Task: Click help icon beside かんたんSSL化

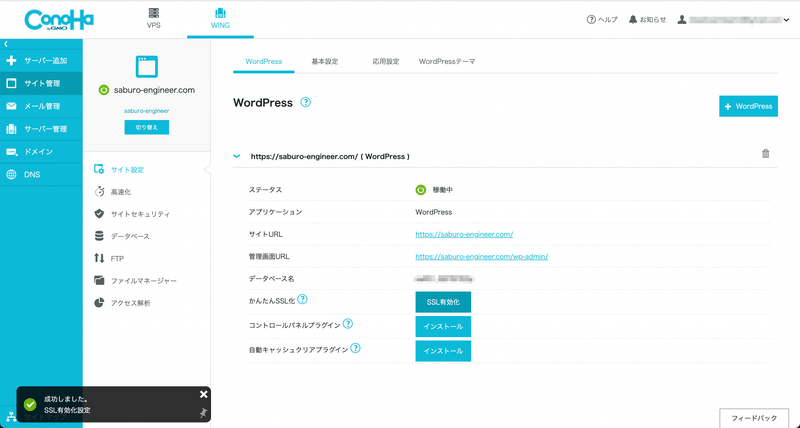Action: pyautogui.click(x=303, y=299)
